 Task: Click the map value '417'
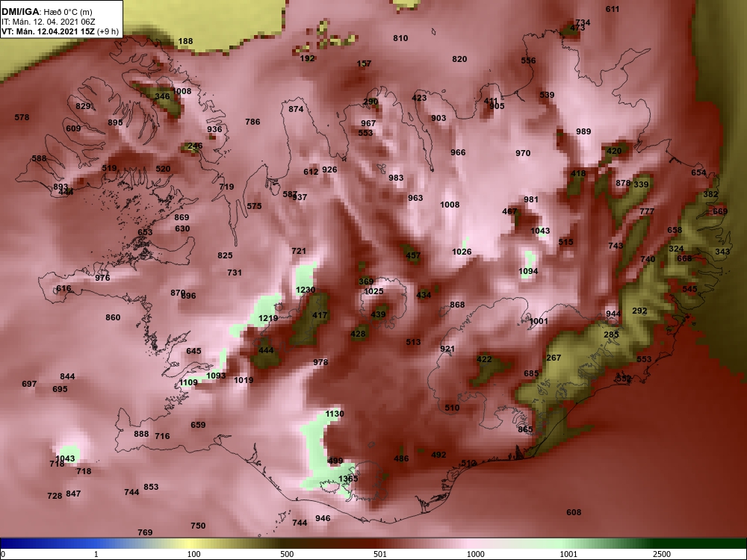(x=320, y=315)
